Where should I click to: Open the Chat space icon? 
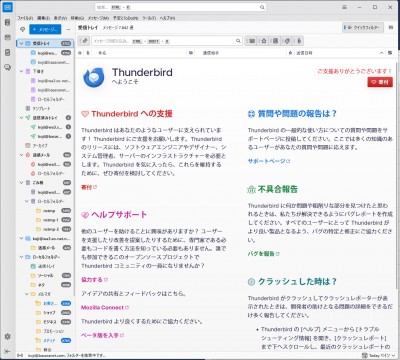click(7, 67)
